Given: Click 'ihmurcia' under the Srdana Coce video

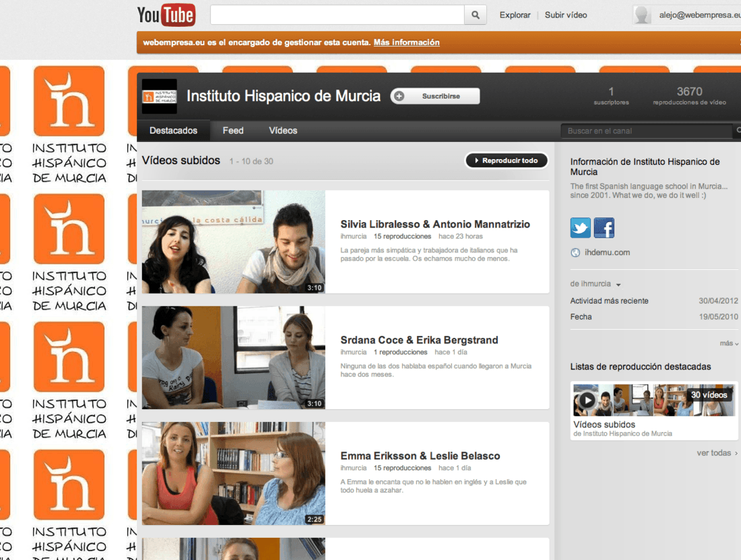Looking at the screenshot, I should 354,352.
